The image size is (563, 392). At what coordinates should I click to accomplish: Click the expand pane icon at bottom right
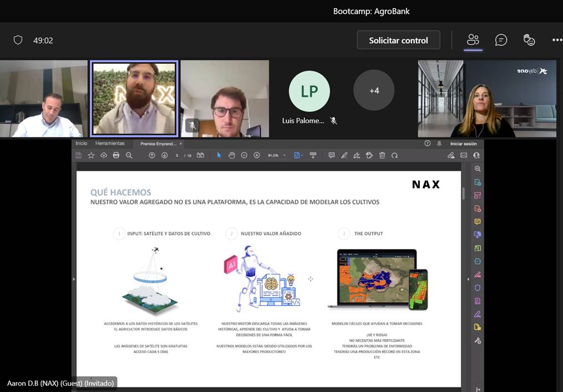coord(478,389)
